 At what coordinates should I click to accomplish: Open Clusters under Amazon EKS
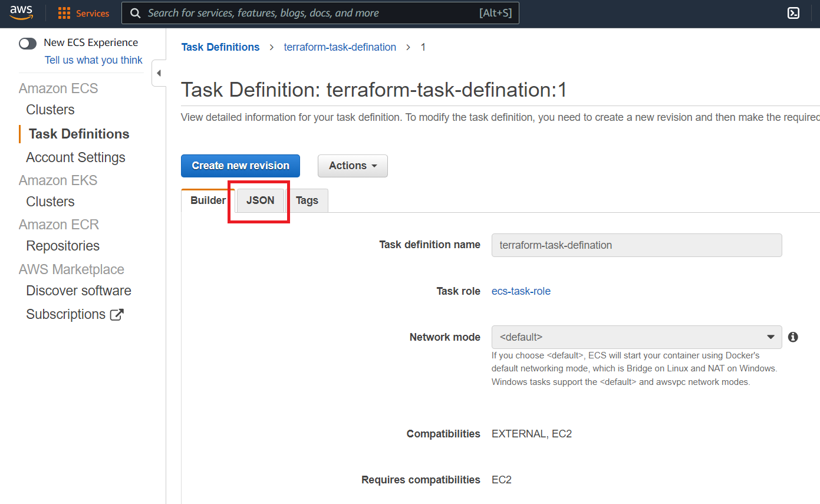50,202
